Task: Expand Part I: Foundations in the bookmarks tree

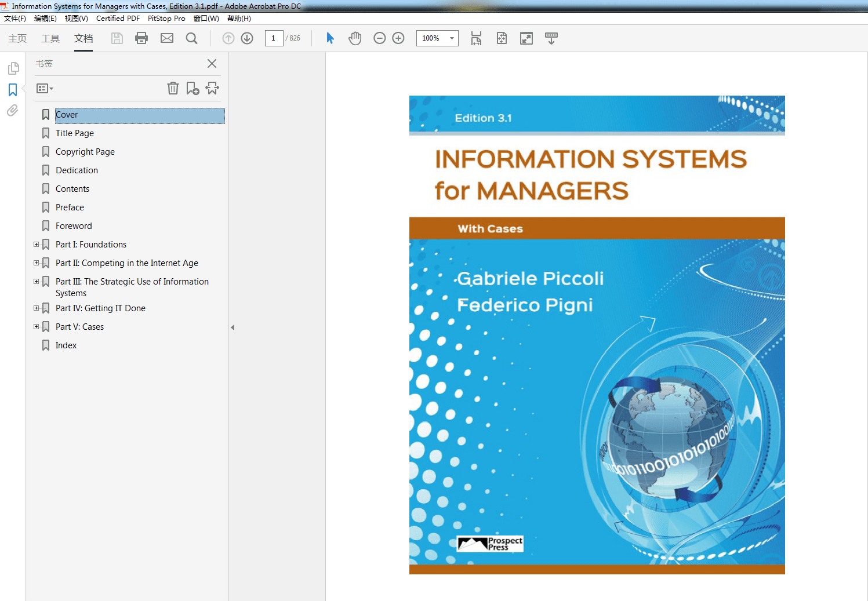Action: 36,244
